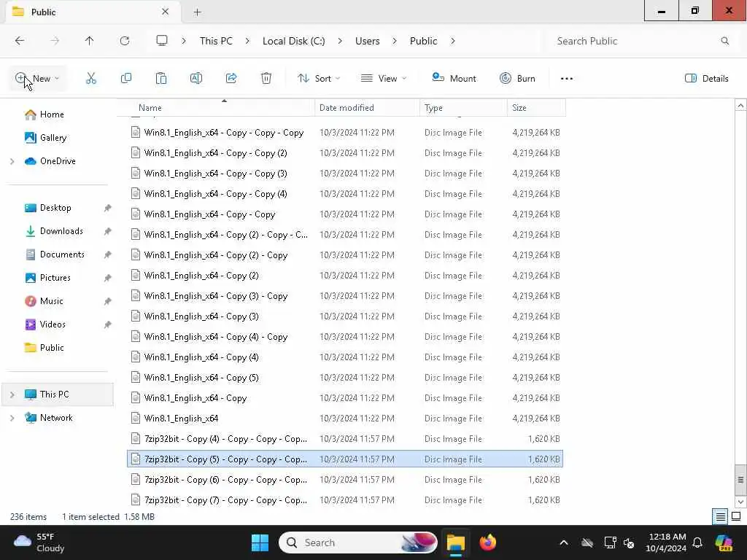Switch to large thumbnails view icon in status bar
The image size is (747, 560).
[x=736, y=516]
